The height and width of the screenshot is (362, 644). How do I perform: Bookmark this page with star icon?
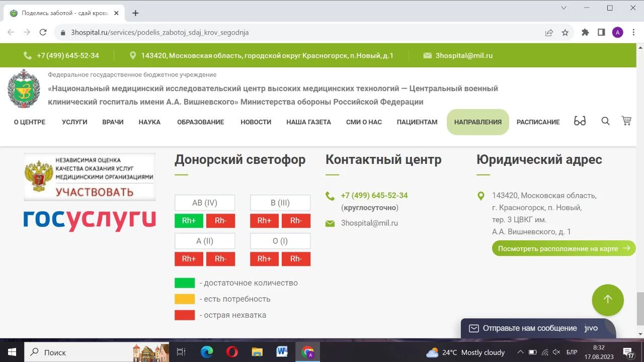(x=565, y=33)
